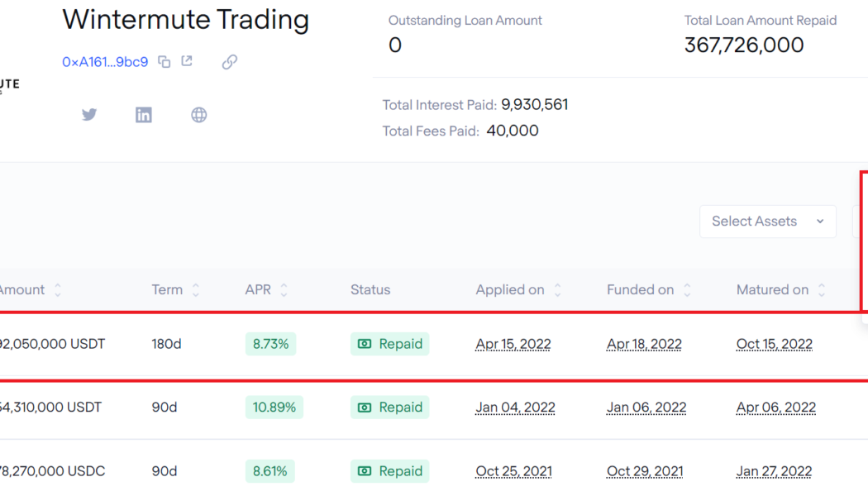Open the Select Assets dropdown
The image size is (868, 496).
pos(767,221)
